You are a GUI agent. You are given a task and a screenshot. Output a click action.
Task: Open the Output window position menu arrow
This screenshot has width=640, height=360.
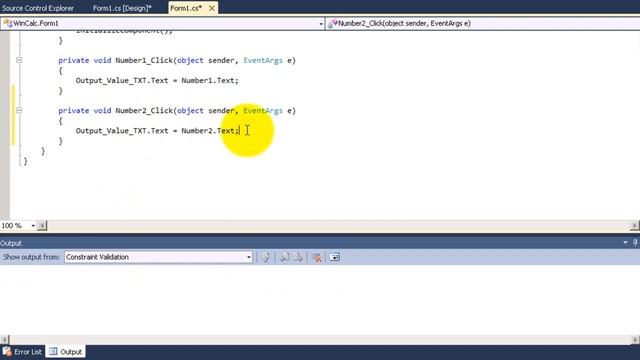click(625, 243)
